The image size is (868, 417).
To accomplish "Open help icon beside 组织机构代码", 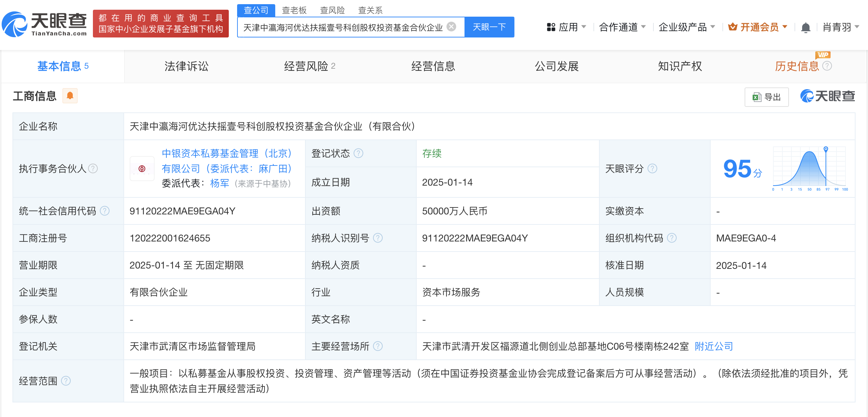I will 672,238.
